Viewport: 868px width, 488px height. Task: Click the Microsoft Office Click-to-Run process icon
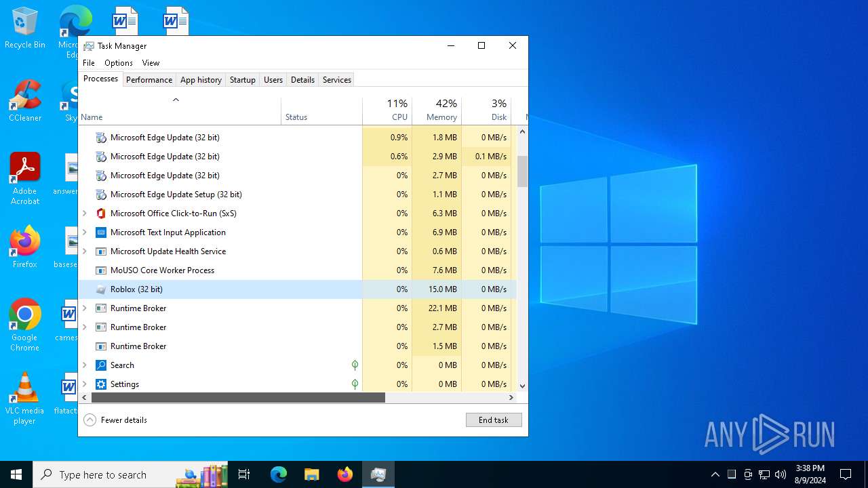pyautogui.click(x=101, y=213)
